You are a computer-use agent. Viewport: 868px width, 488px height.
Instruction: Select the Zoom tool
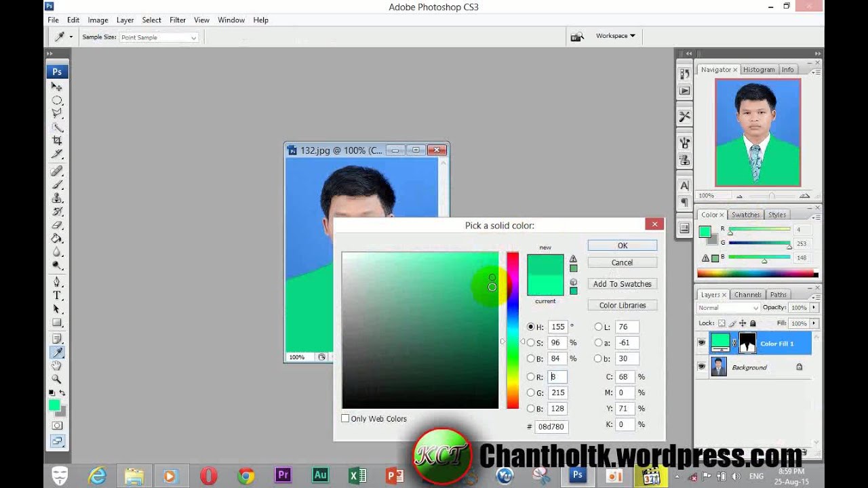click(57, 379)
